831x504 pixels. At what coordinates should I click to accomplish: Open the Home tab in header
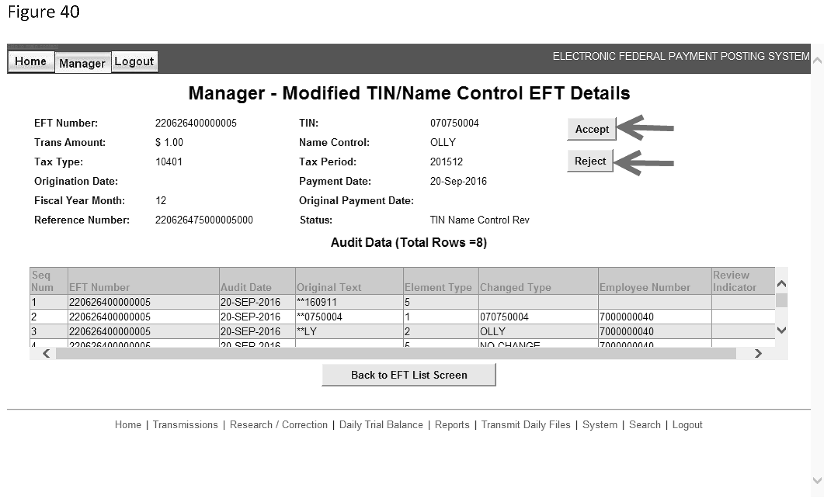pos(31,61)
